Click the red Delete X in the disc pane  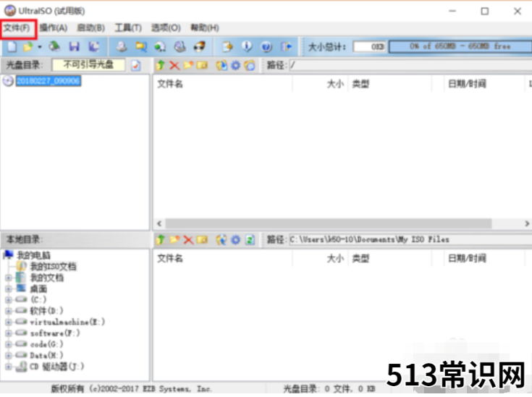[x=174, y=65]
